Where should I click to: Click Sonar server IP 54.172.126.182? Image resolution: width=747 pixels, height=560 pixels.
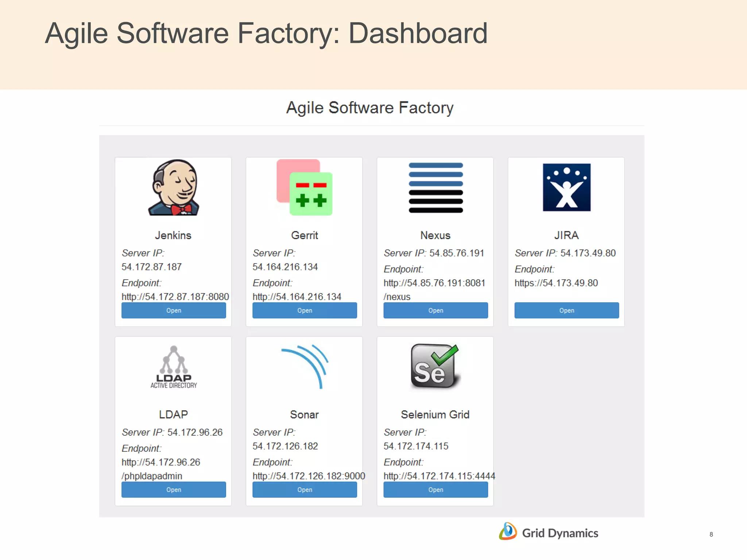[285, 446]
